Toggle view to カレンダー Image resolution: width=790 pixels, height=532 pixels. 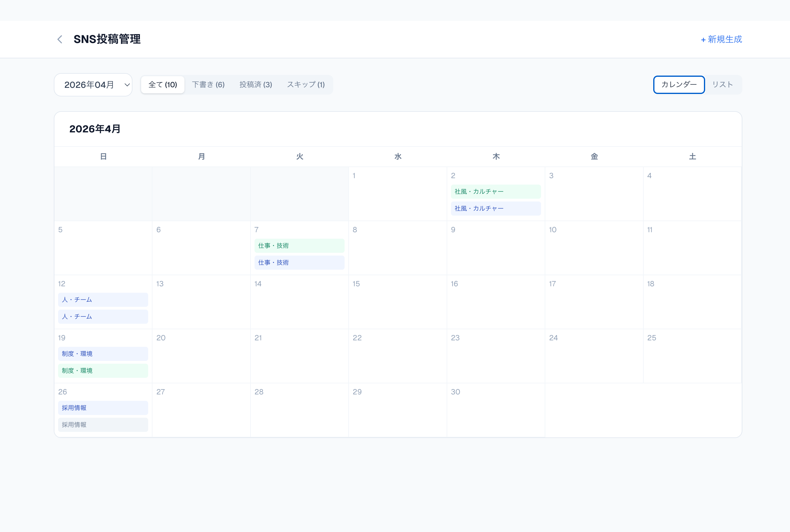[679, 84]
